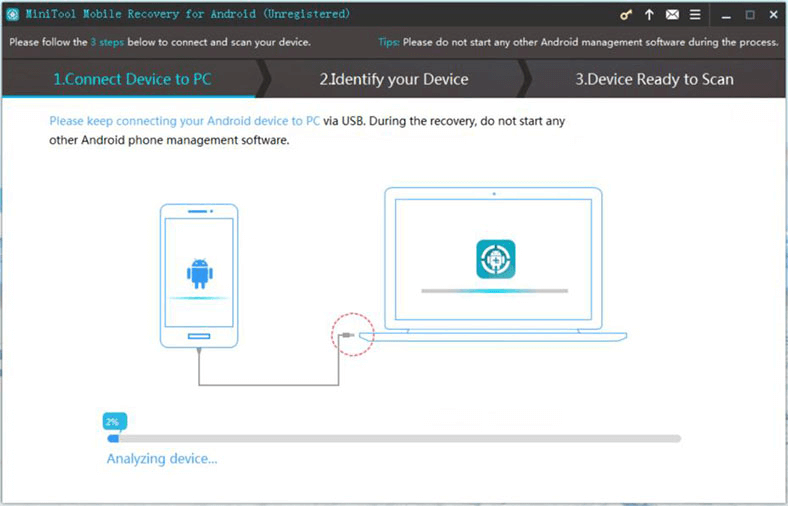Open the hamburger menu icon
The width and height of the screenshot is (788, 506).
pyautogui.click(x=696, y=15)
